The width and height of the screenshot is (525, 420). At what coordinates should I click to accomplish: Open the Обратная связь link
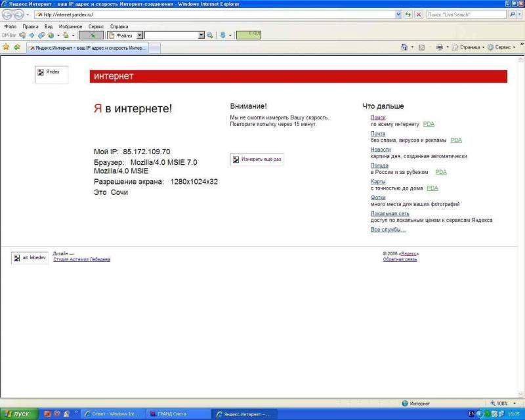[x=400, y=259]
